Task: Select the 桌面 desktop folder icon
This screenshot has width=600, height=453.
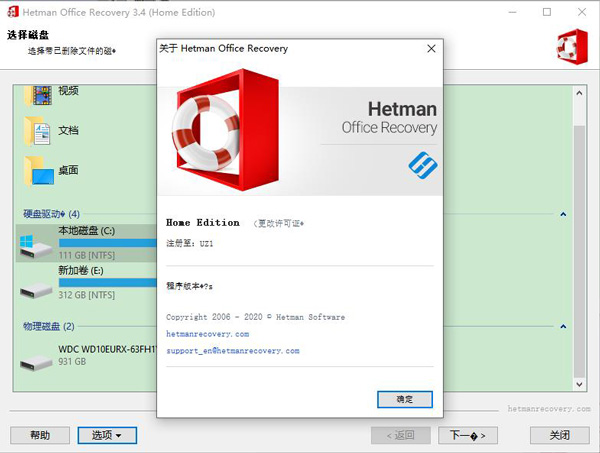Action: 39,171
